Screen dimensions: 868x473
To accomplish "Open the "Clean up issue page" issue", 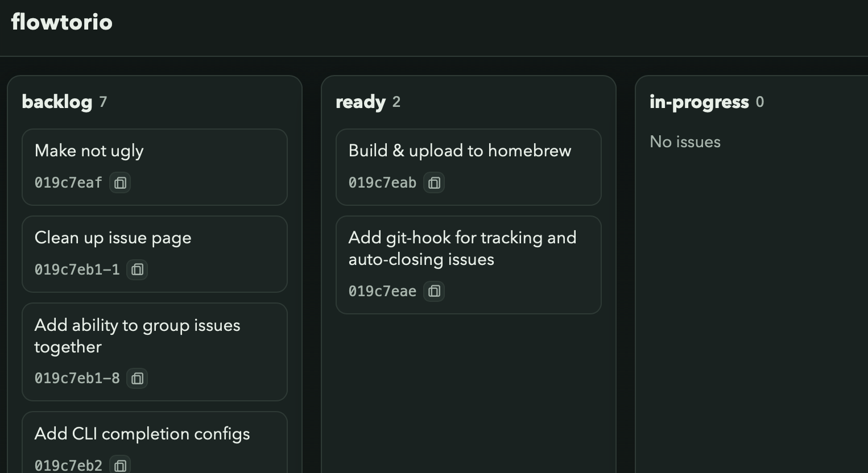I will click(x=113, y=238).
